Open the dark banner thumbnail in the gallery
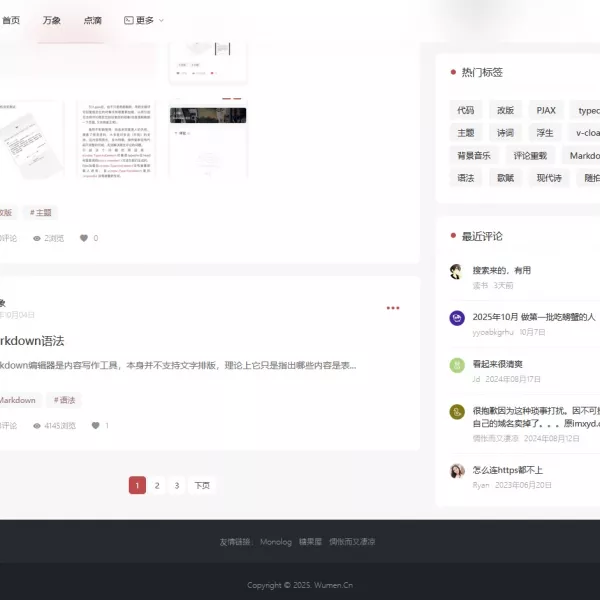The image size is (600, 600). [x=208, y=140]
